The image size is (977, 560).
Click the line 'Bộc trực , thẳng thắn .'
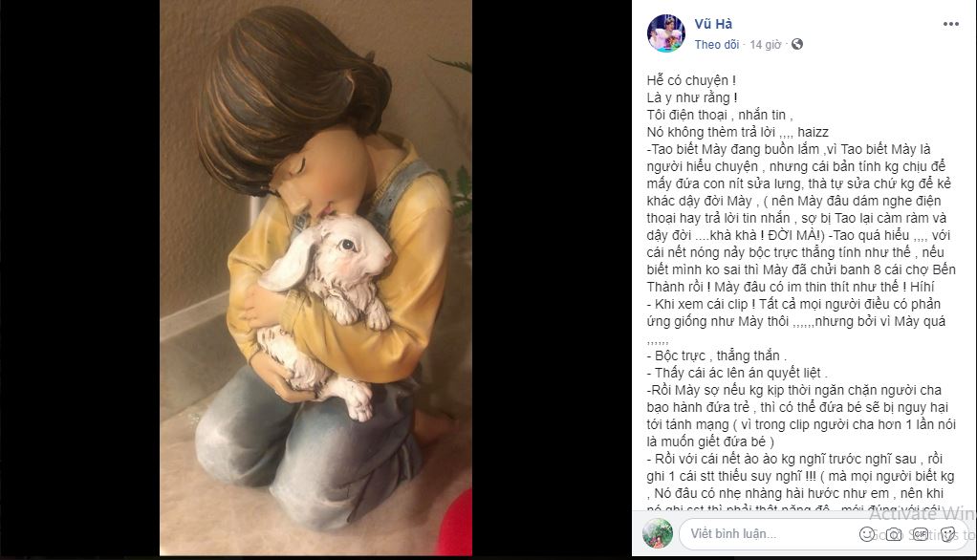[717, 355]
